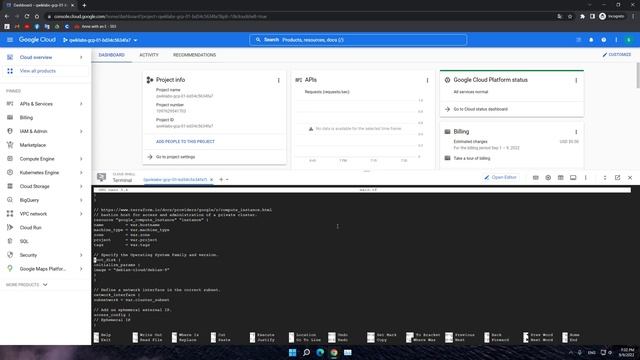This screenshot has height=360, width=640.
Task: Switch to the Dashboard tab
Action: pos(111,55)
